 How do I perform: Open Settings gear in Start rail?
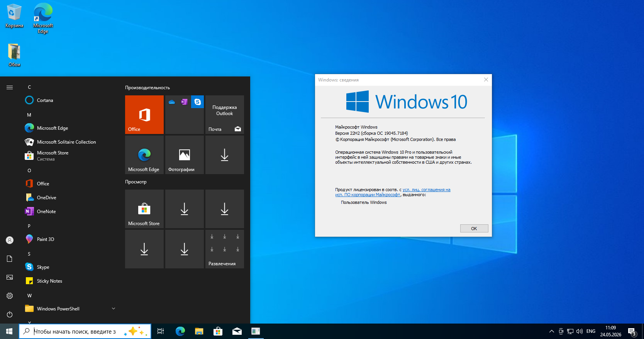pyautogui.click(x=10, y=296)
